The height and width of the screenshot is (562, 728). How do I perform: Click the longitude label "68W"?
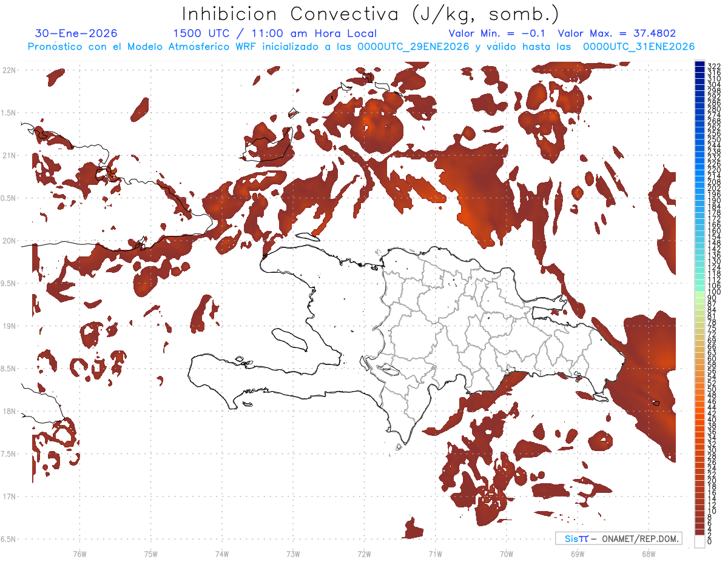(x=648, y=554)
